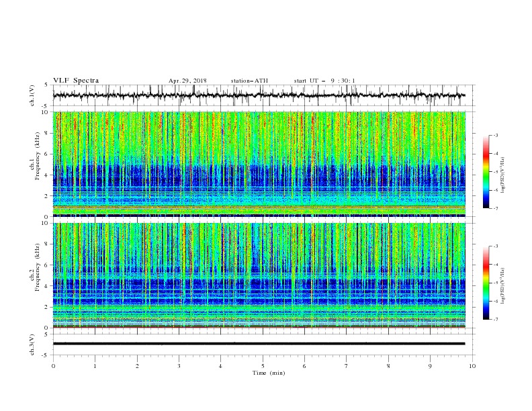Viewport: 532px width, 411px height.
Task: Click the 'Time (min)' axis label
Action: click(269, 373)
